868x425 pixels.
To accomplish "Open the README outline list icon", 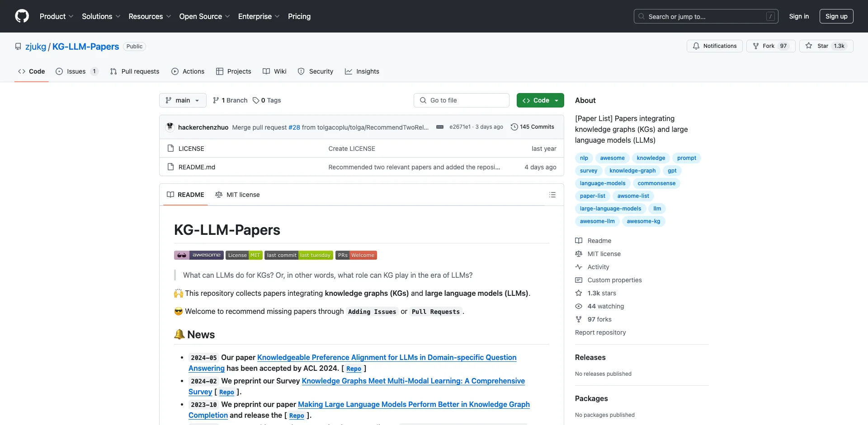I will (x=552, y=195).
